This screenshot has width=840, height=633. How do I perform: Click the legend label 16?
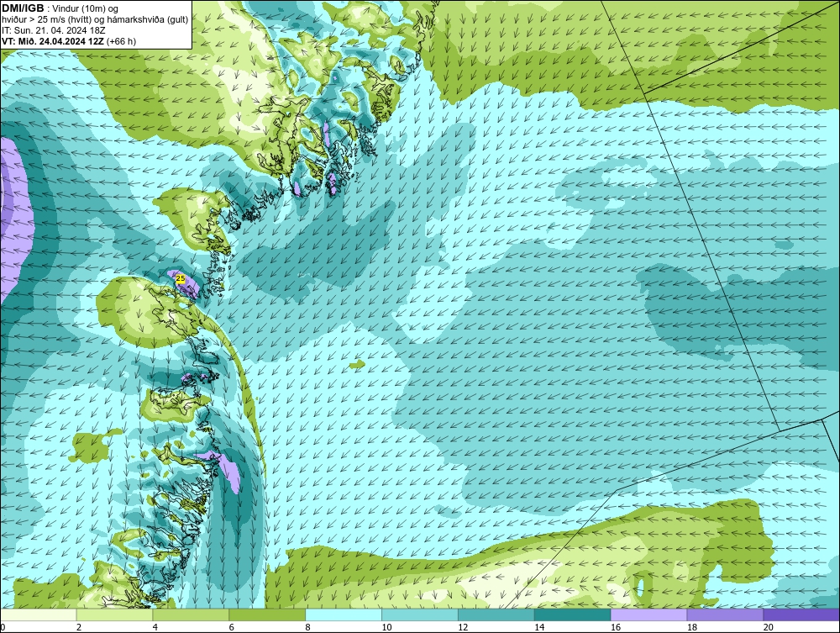(x=615, y=627)
